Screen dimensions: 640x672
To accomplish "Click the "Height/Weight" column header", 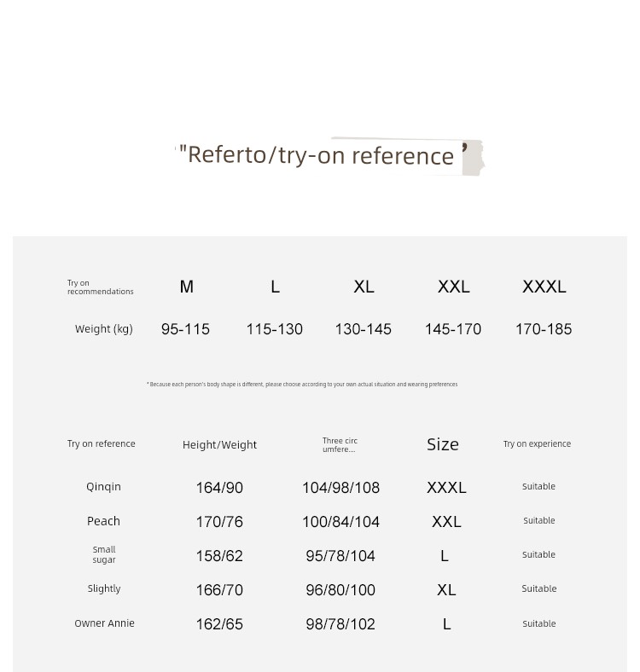I will point(219,444).
